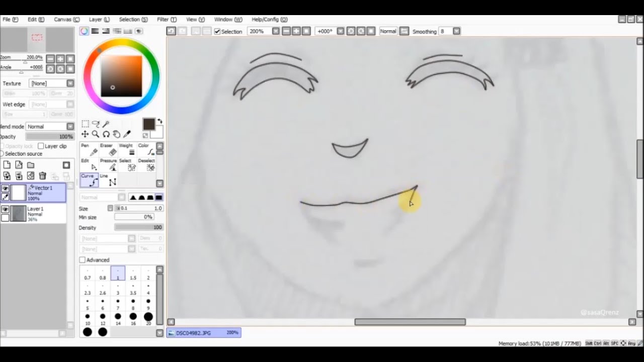Open the Canvas menu

click(66, 19)
